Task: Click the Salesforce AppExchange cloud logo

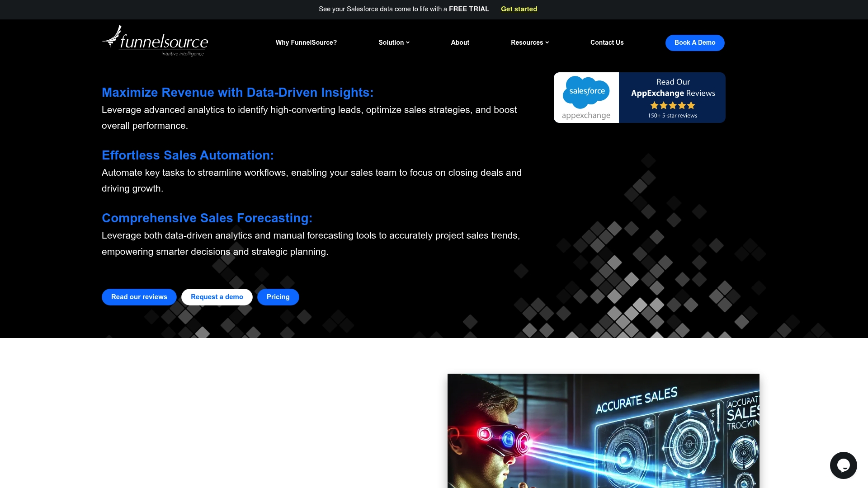Action: click(586, 92)
